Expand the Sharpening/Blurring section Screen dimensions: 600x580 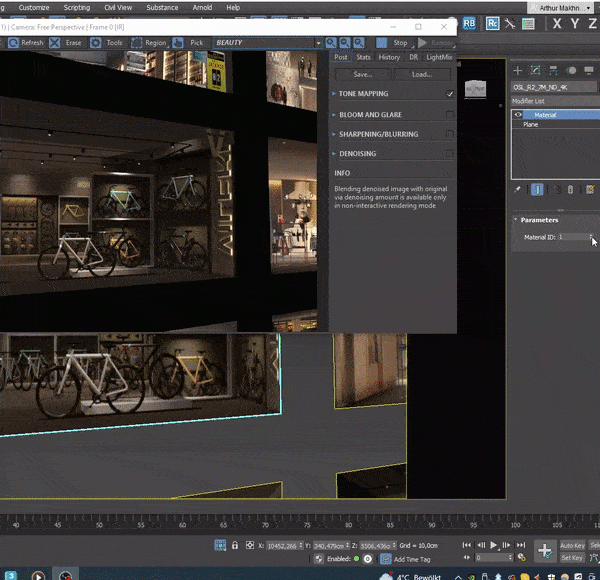[x=378, y=134]
